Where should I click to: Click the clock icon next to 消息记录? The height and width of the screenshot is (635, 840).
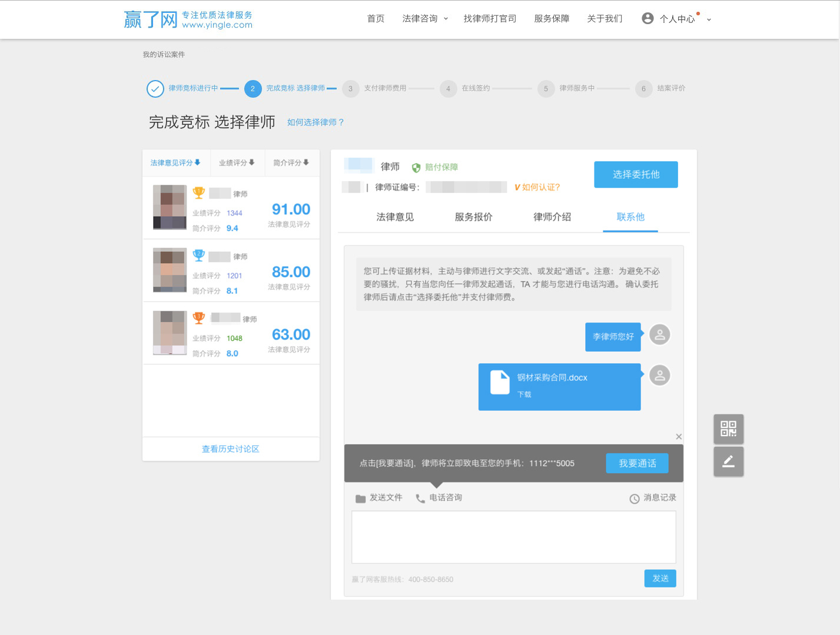click(635, 499)
